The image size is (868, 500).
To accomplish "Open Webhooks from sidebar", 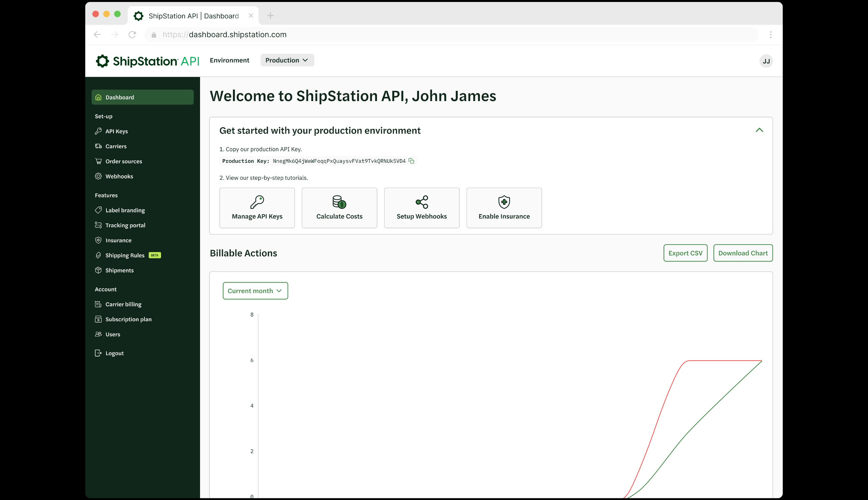I will 119,176.
